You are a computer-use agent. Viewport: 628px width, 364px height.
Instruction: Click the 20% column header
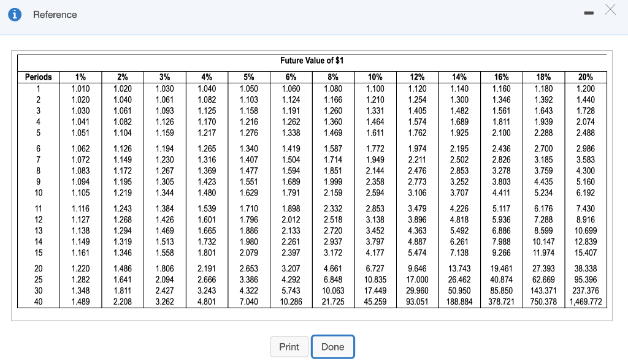click(x=586, y=77)
